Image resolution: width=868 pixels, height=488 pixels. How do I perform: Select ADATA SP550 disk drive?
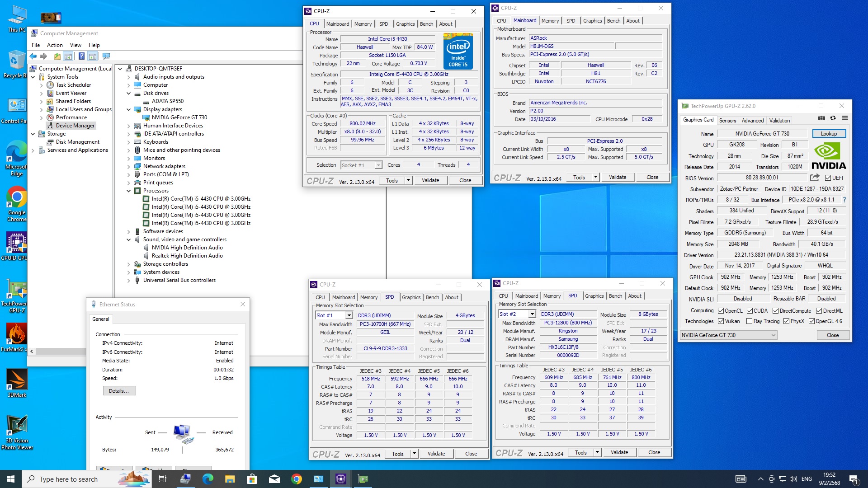(x=167, y=101)
